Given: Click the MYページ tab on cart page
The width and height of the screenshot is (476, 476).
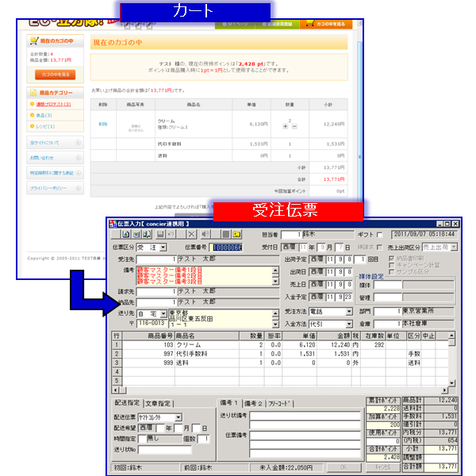Looking at the screenshot, I should pyautogui.click(x=236, y=25).
